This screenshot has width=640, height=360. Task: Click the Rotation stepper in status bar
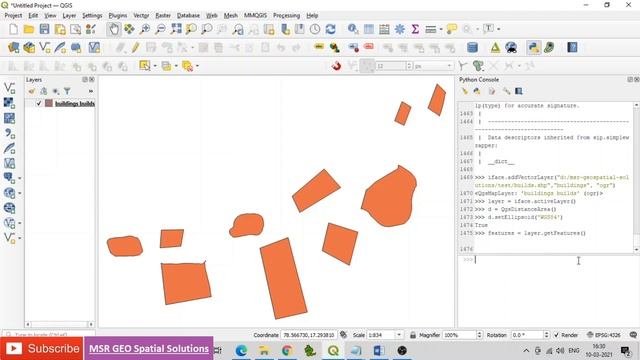(x=546, y=335)
